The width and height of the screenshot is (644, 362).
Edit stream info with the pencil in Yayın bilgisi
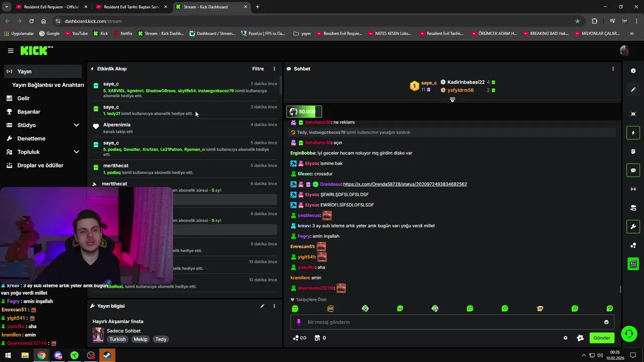coord(262,306)
